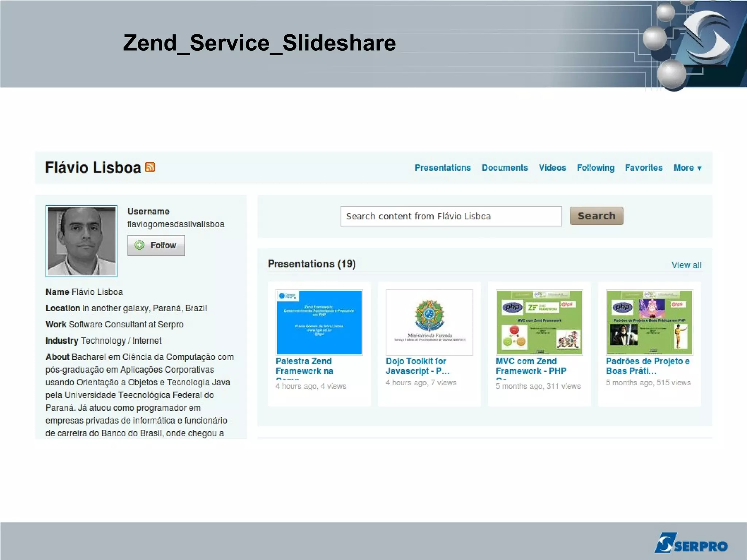The width and height of the screenshot is (747, 560).
Task: Switch to the Videos tab
Action: click(552, 168)
